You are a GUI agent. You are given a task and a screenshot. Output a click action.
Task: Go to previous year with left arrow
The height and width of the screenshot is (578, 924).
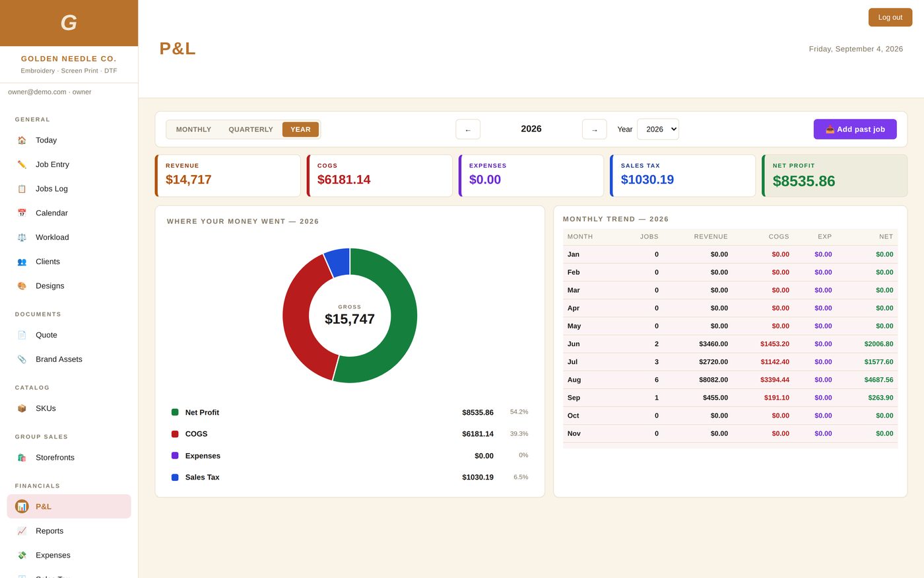(x=468, y=129)
